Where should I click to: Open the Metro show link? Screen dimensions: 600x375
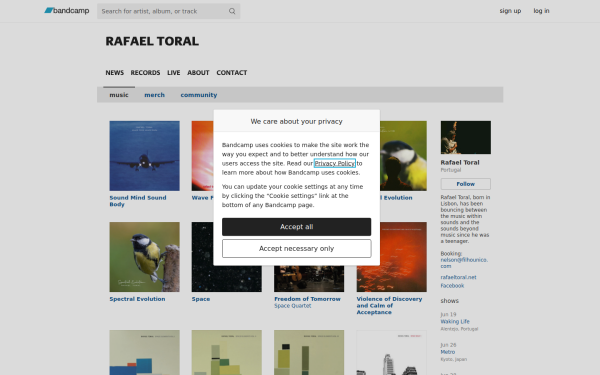pos(448,352)
